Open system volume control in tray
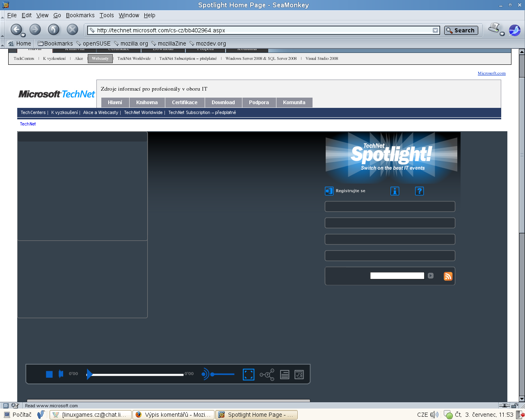Image resolution: width=525 pixels, height=420 pixels. point(434,415)
